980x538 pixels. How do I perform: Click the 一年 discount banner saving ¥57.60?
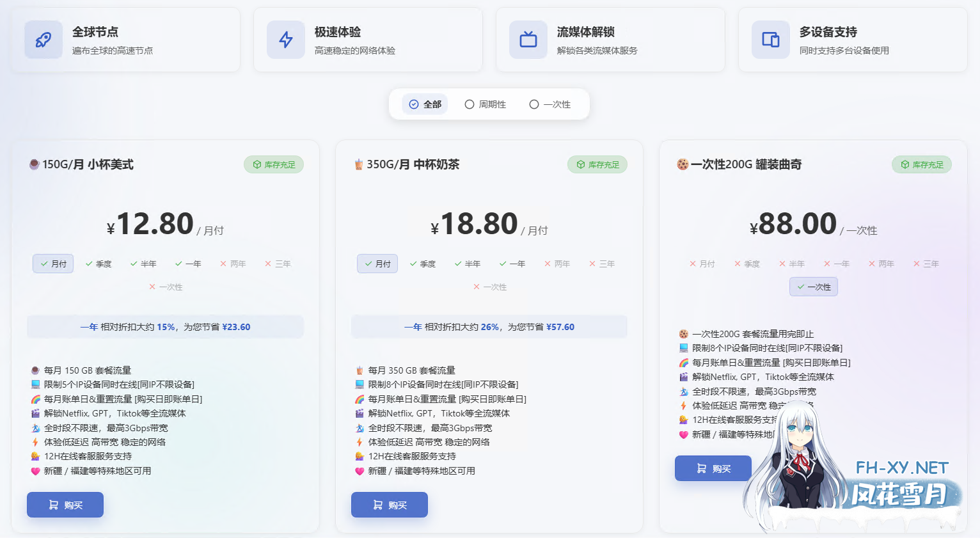pyautogui.click(x=489, y=327)
